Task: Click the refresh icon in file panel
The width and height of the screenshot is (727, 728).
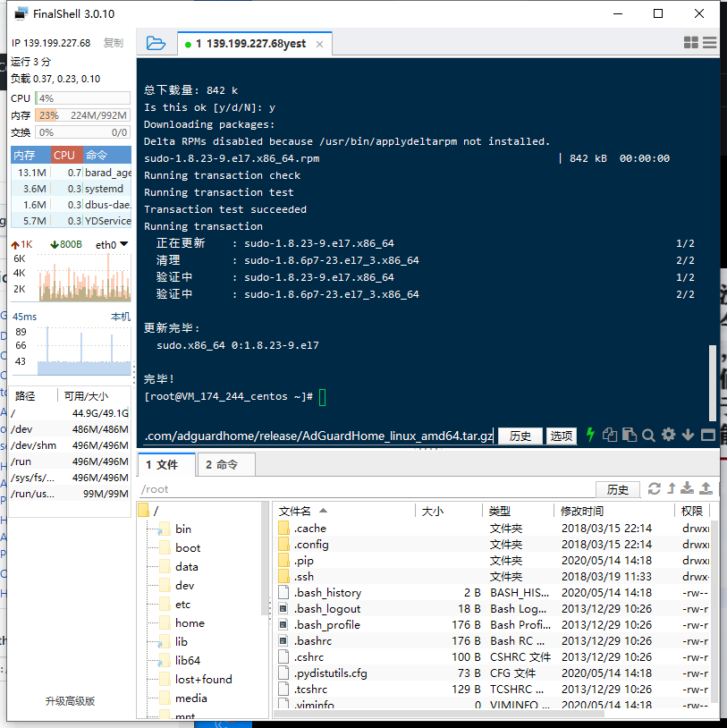Action: coord(655,488)
